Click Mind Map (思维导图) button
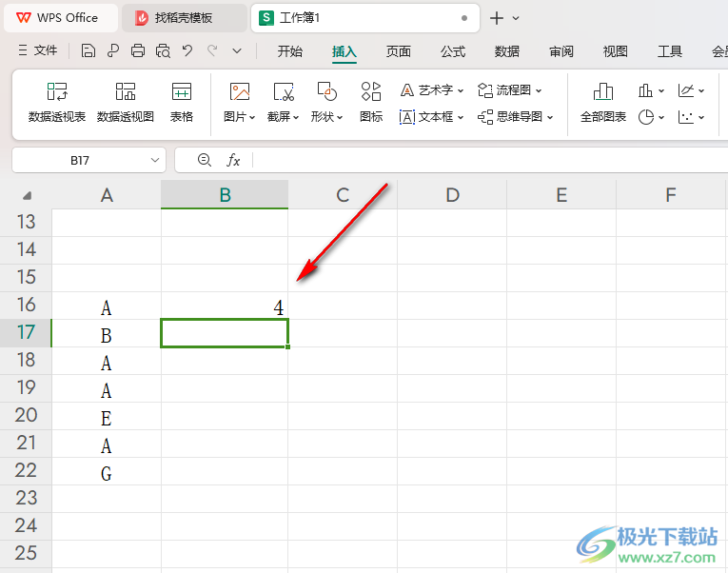This screenshot has height=573, width=728. (515, 117)
